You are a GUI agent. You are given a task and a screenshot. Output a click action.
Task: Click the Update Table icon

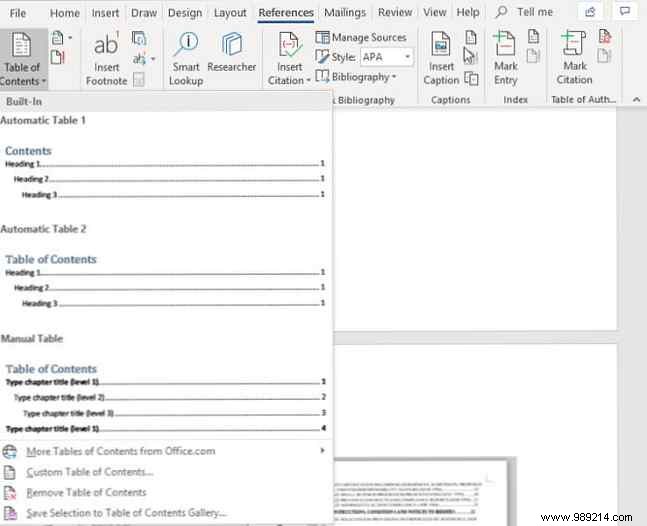tap(58, 57)
